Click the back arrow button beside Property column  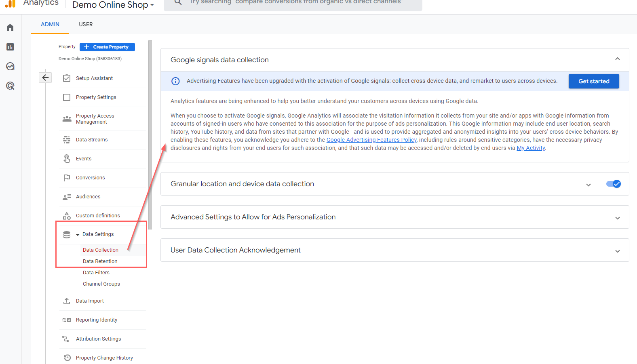(46, 78)
